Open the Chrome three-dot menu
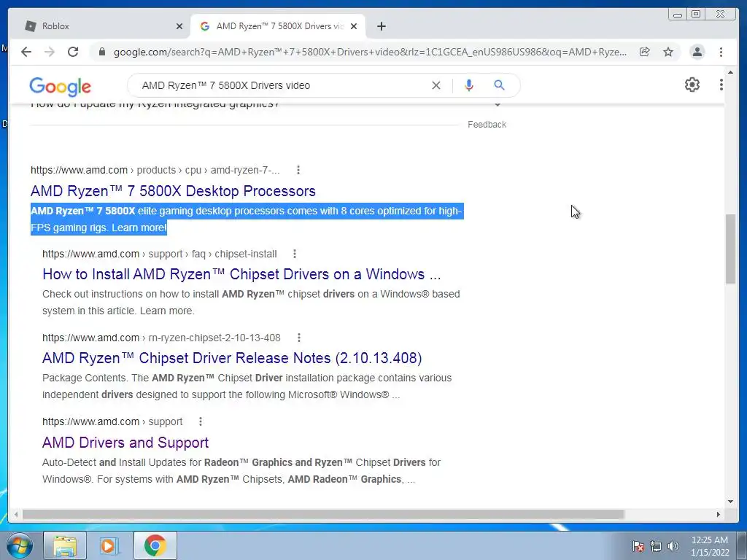This screenshot has height=560, width=747. (x=721, y=52)
